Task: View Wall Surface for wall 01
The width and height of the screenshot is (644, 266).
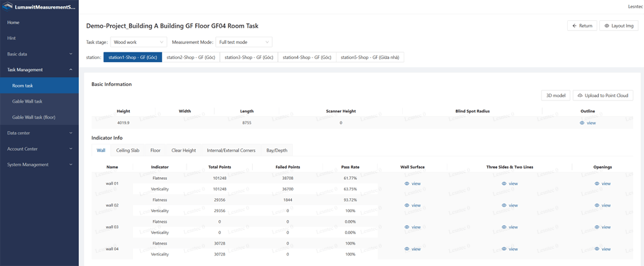Action: [412, 184]
